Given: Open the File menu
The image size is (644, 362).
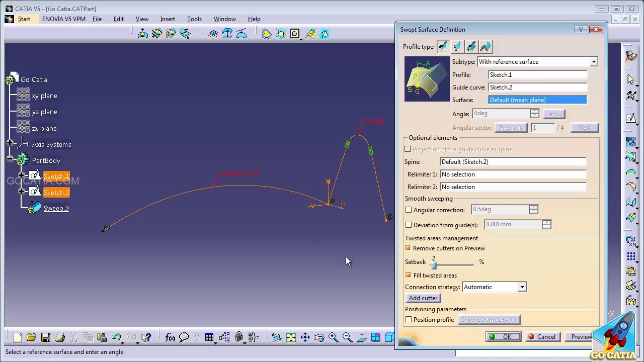Looking at the screenshot, I should pyautogui.click(x=97, y=19).
